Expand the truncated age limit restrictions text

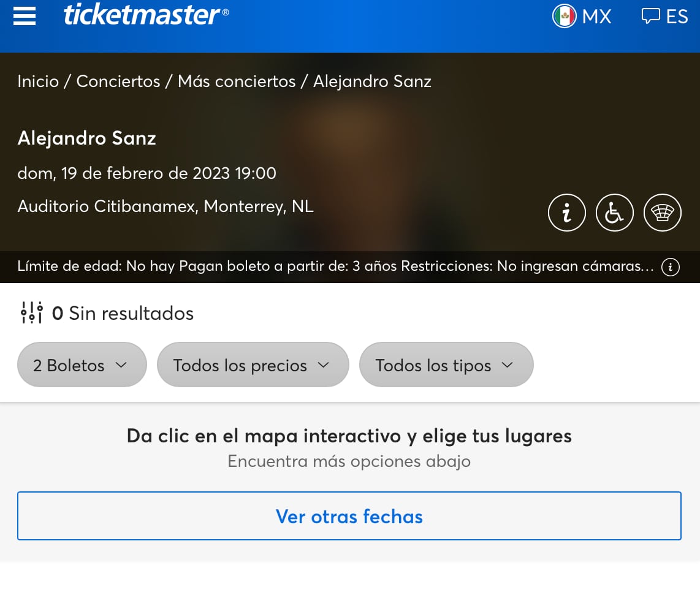point(335,267)
